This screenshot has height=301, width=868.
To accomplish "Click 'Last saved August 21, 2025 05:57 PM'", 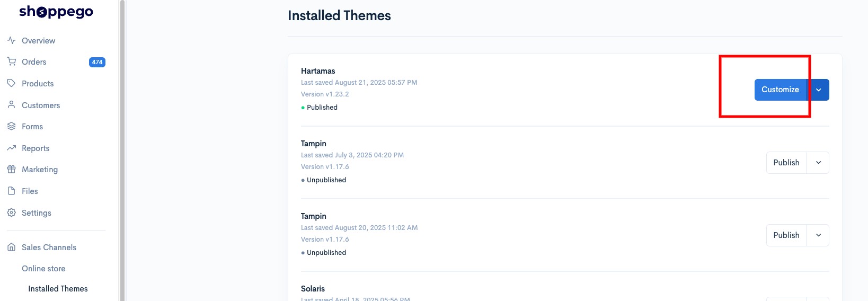I will pyautogui.click(x=359, y=83).
